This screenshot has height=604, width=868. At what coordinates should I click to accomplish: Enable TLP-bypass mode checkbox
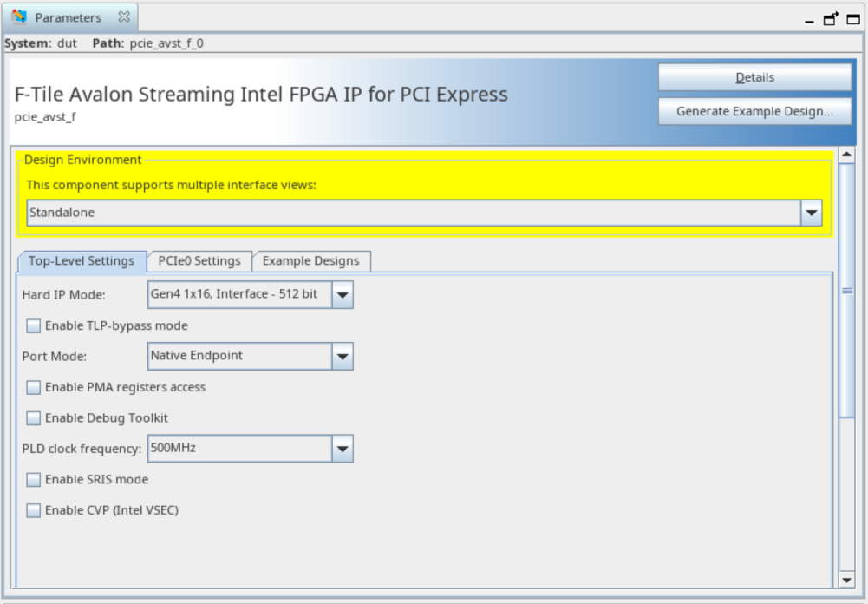click(34, 326)
